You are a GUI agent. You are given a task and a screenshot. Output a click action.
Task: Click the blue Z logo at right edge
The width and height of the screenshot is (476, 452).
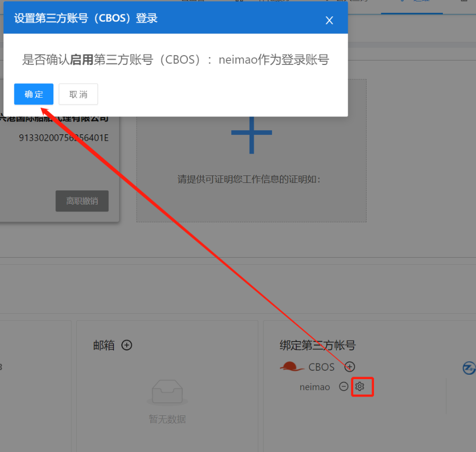(x=469, y=368)
